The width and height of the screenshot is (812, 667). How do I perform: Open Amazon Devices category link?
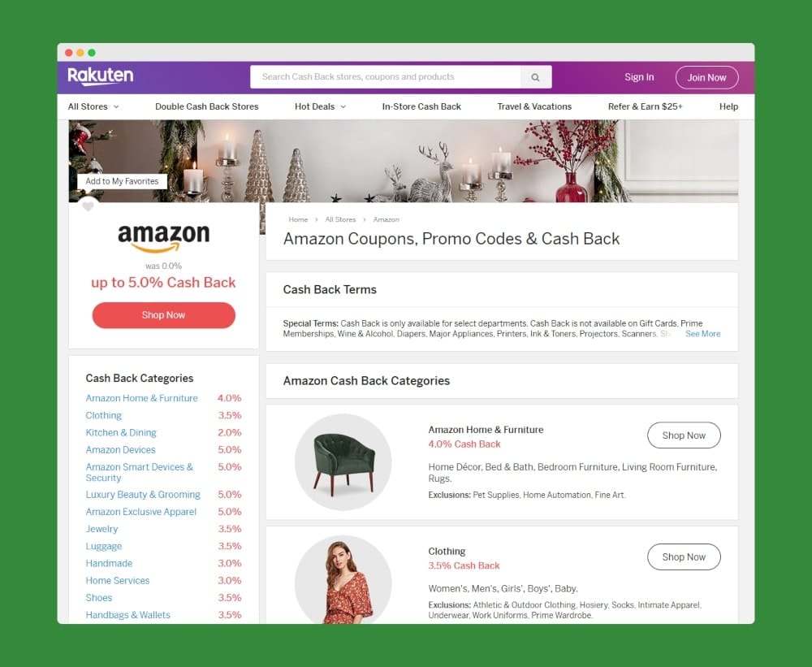coord(121,450)
